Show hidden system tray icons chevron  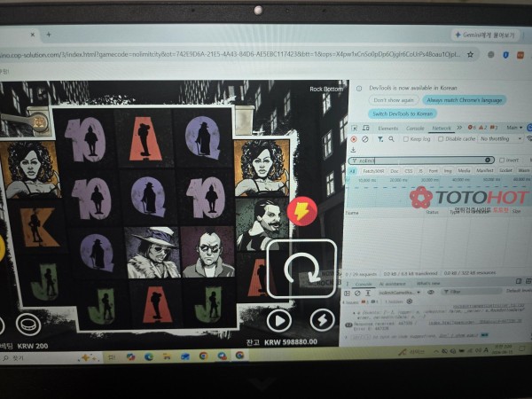(x=436, y=351)
